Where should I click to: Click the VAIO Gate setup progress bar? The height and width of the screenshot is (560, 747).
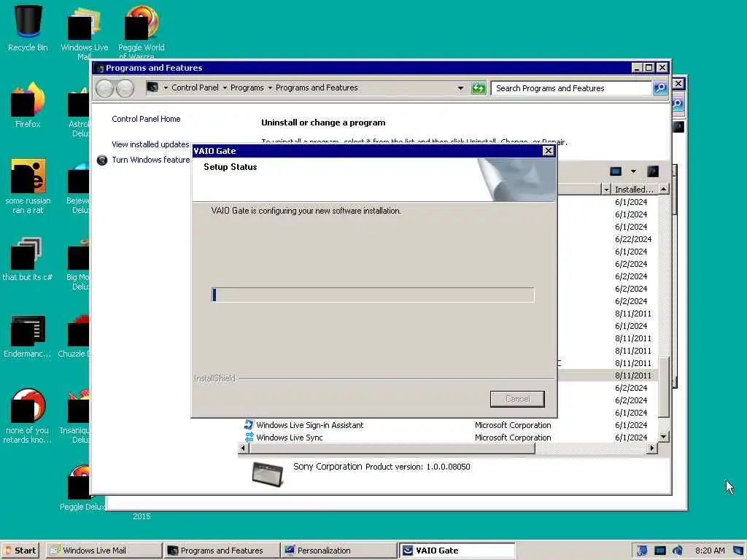[373, 295]
